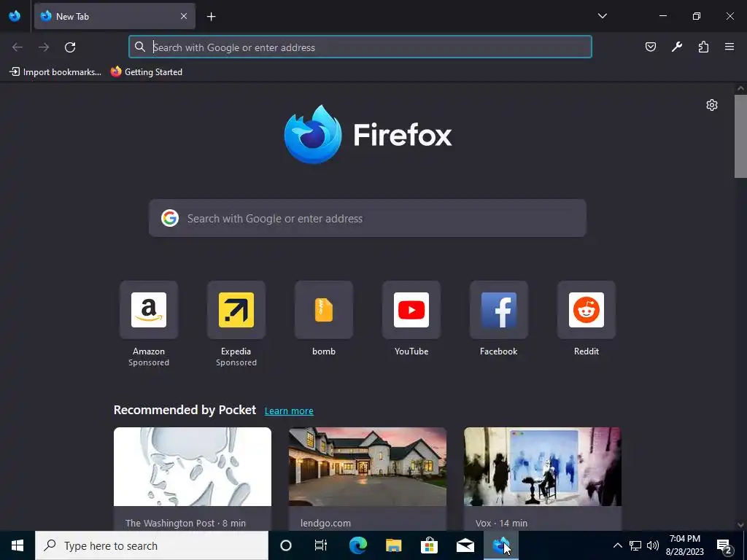Click the page search box with Google logo
747x560 pixels.
click(x=368, y=218)
